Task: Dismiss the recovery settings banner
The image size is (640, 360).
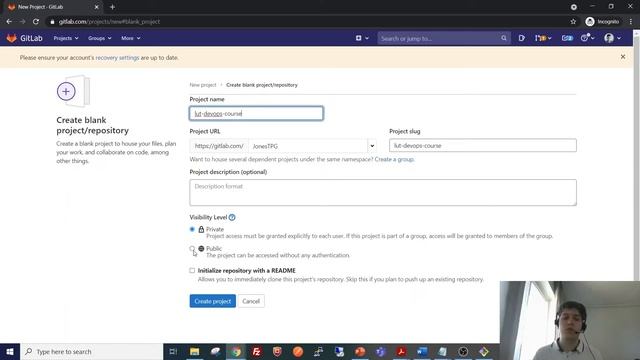Action: coord(623,57)
